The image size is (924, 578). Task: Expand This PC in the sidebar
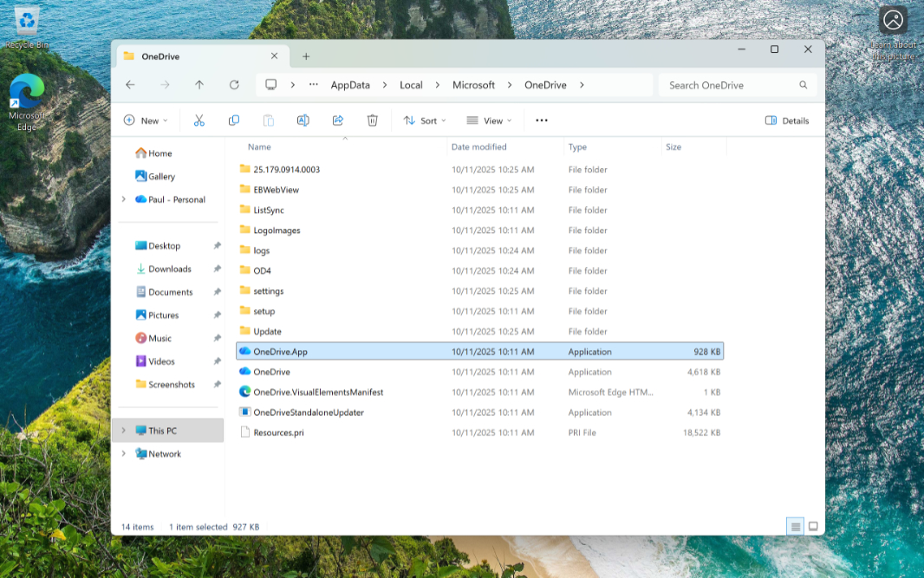click(124, 429)
